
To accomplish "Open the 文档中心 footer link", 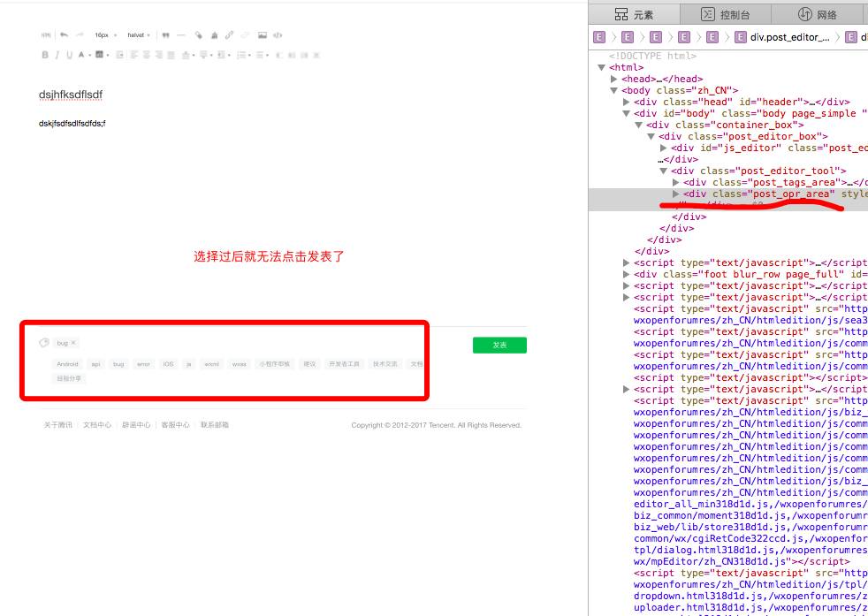I will (97, 425).
